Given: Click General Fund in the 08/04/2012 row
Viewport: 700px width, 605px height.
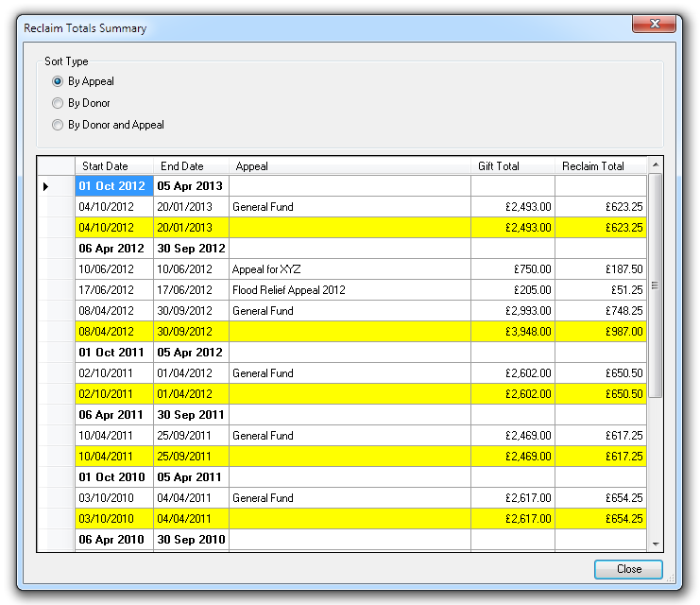Looking at the screenshot, I should point(350,311).
